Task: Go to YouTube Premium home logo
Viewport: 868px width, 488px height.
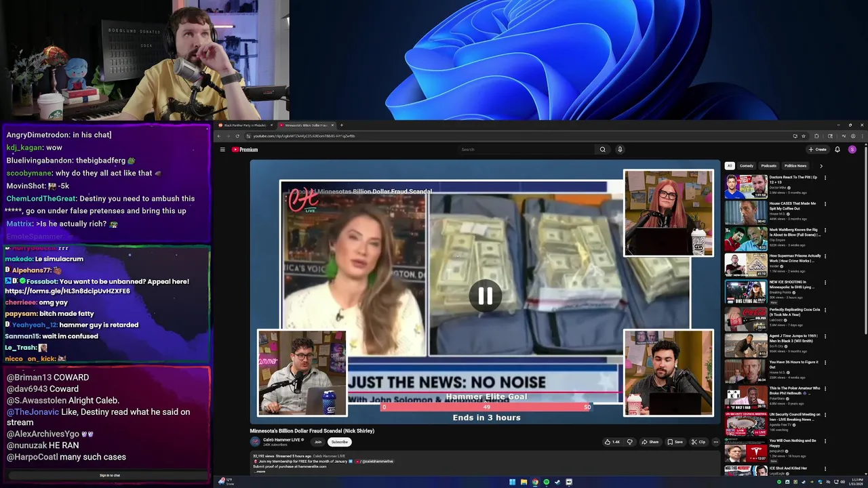Action: tap(245, 150)
